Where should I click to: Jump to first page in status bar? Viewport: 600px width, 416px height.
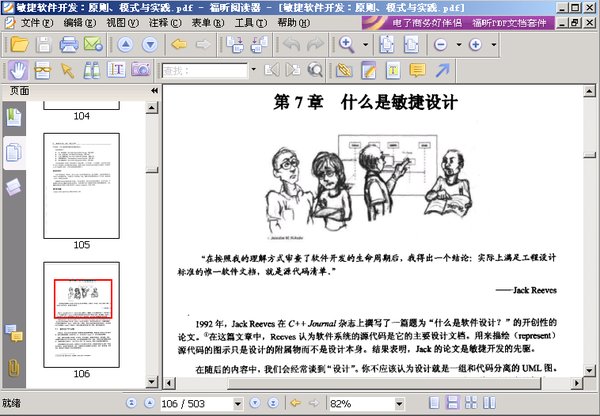click(x=131, y=403)
